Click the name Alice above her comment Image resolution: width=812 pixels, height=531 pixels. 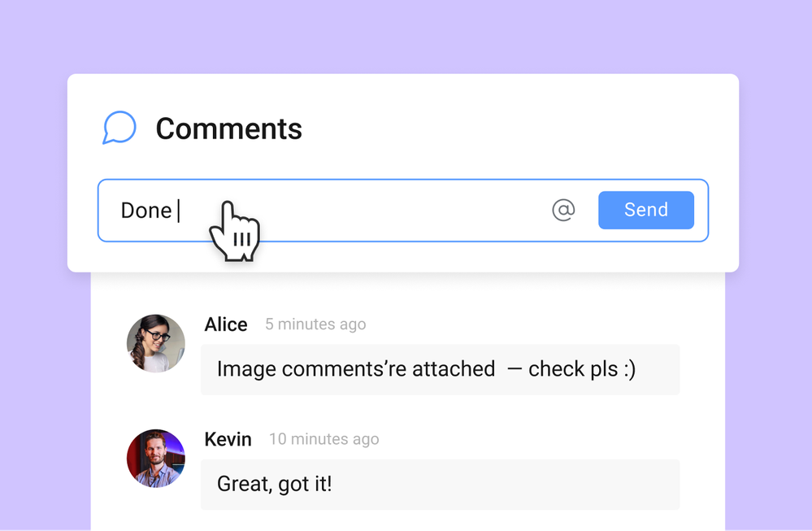pos(226,324)
